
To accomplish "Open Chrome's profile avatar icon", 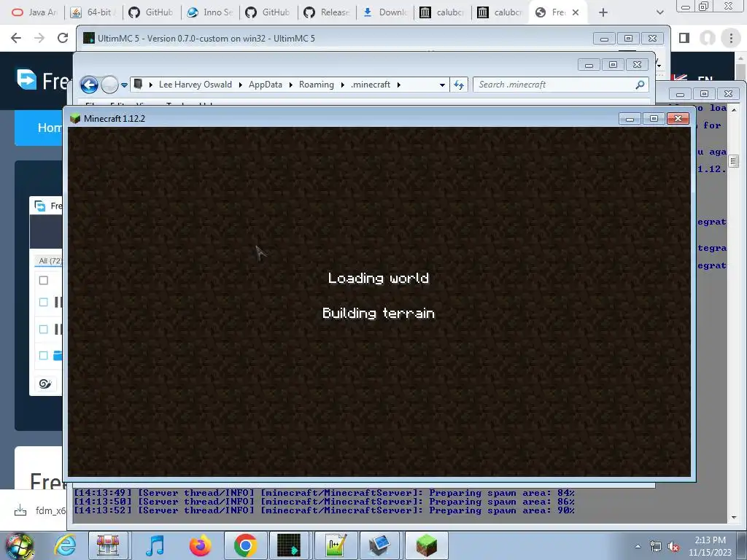I will (x=708, y=38).
